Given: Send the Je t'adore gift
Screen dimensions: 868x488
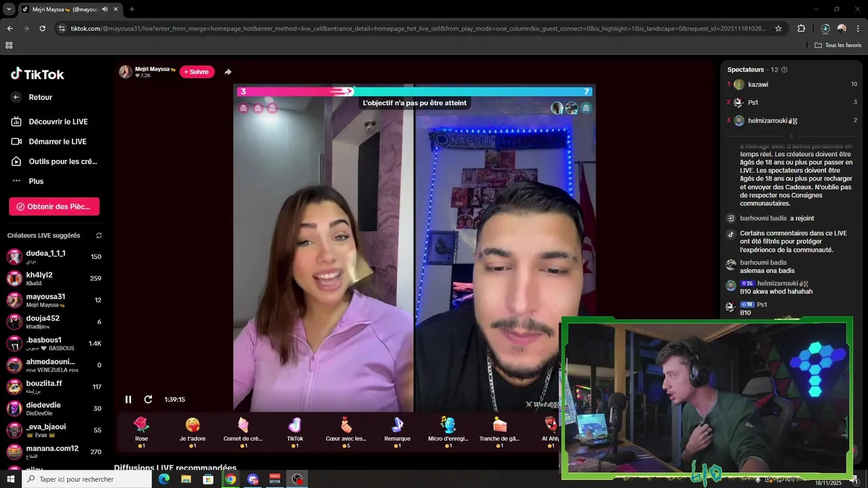Looking at the screenshot, I should (x=193, y=432).
